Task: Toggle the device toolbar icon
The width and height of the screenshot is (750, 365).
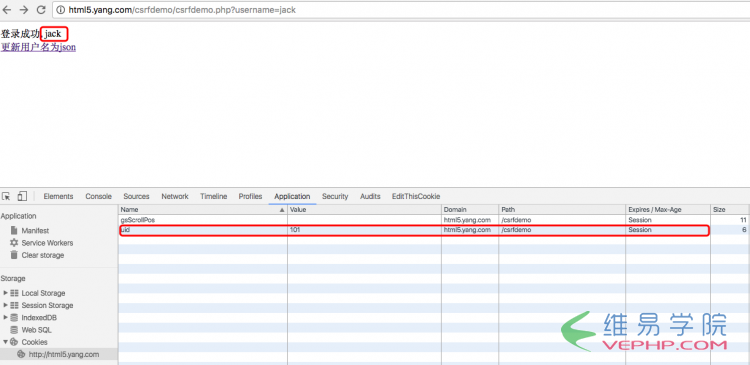Action: [x=22, y=196]
